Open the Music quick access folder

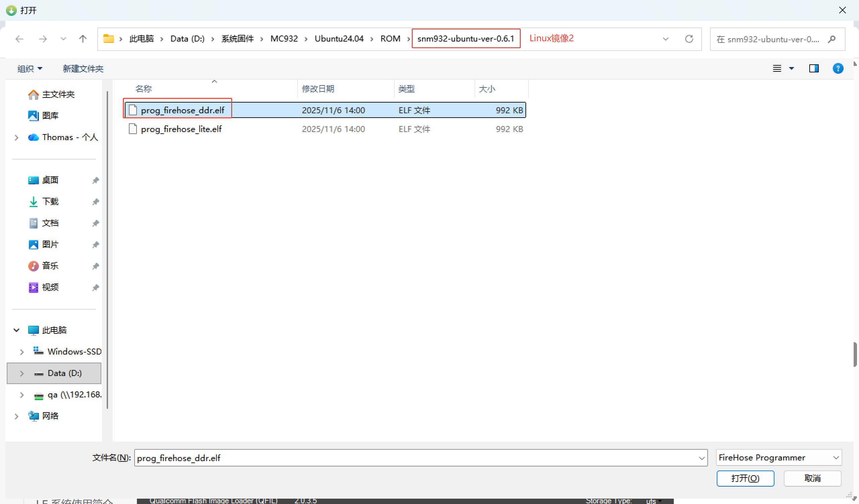click(x=50, y=266)
